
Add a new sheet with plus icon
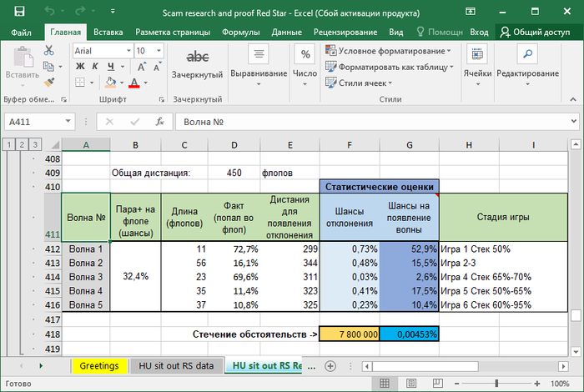330,366
